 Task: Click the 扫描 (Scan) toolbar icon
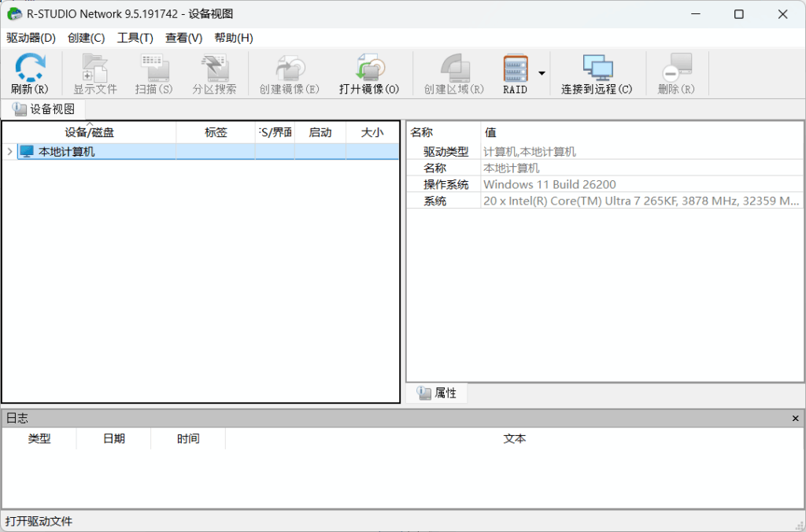(153, 72)
